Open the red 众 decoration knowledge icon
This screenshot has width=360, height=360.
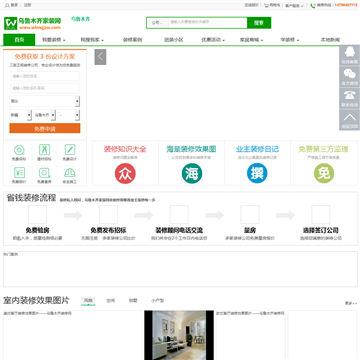click(x=125, y=173)
